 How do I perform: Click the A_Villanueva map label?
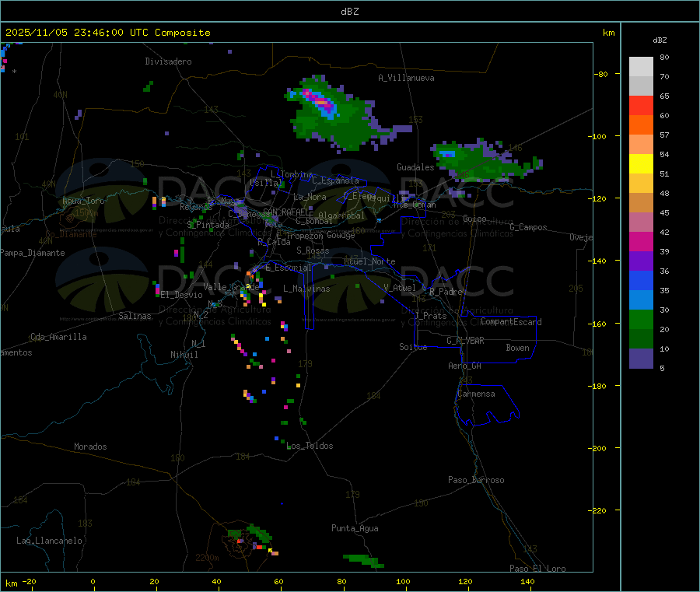click(406, 78)
